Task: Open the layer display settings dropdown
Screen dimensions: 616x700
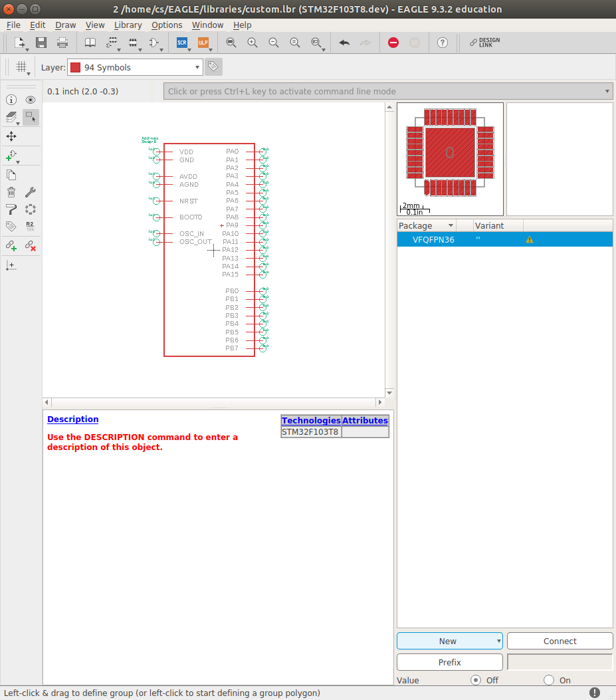Action: tap(18, 124)
